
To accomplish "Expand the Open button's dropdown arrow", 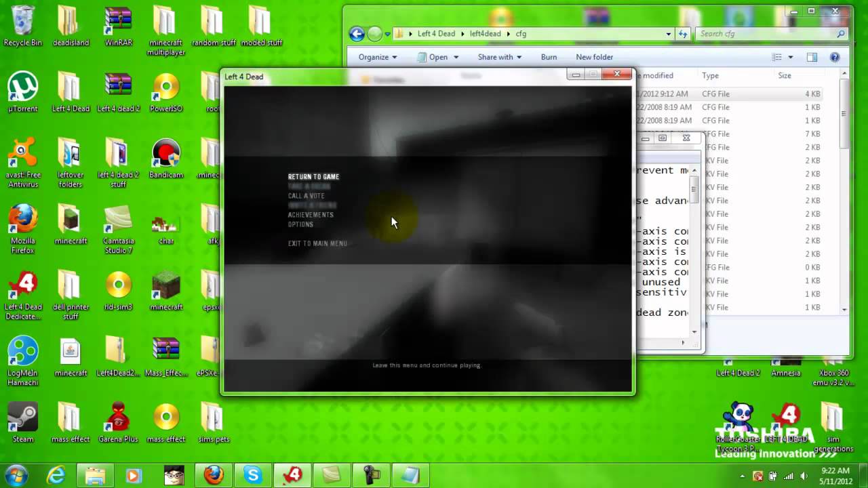I will click(x=456, y=57).
